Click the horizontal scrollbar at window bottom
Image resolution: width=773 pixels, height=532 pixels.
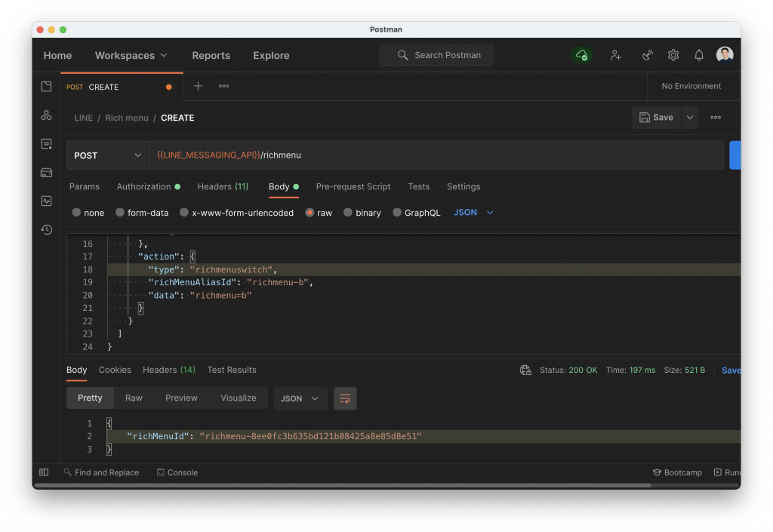(343, 485)
